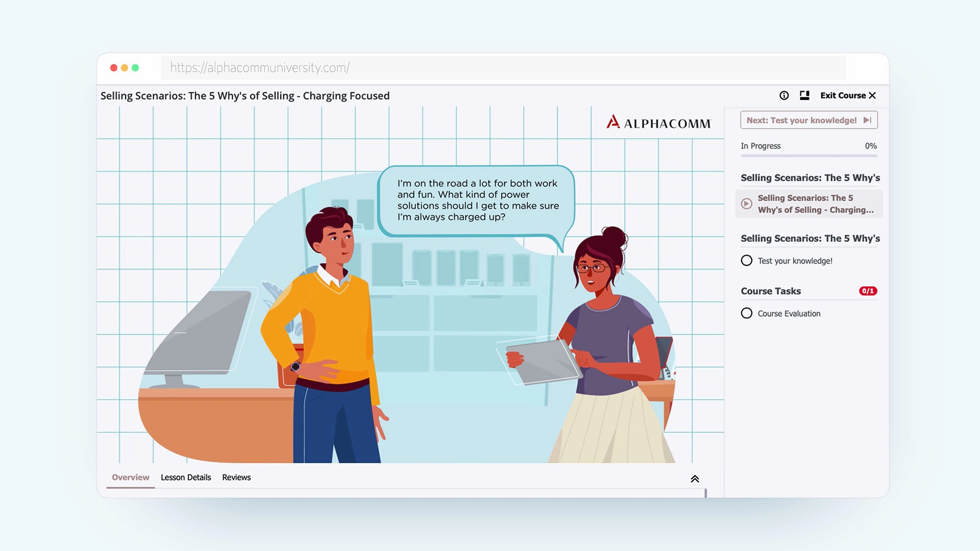Click the X icon next to Exit Course
Image resolution: width=980 pixels, height=551 pixels.
872,95
